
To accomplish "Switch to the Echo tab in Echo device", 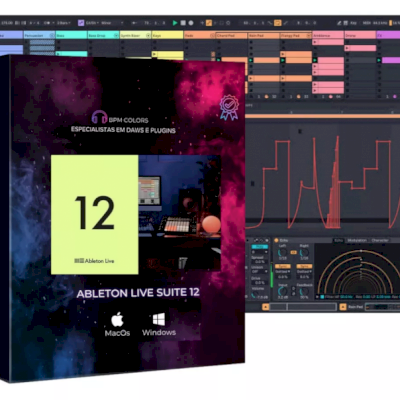I will [x=339, y=240].
